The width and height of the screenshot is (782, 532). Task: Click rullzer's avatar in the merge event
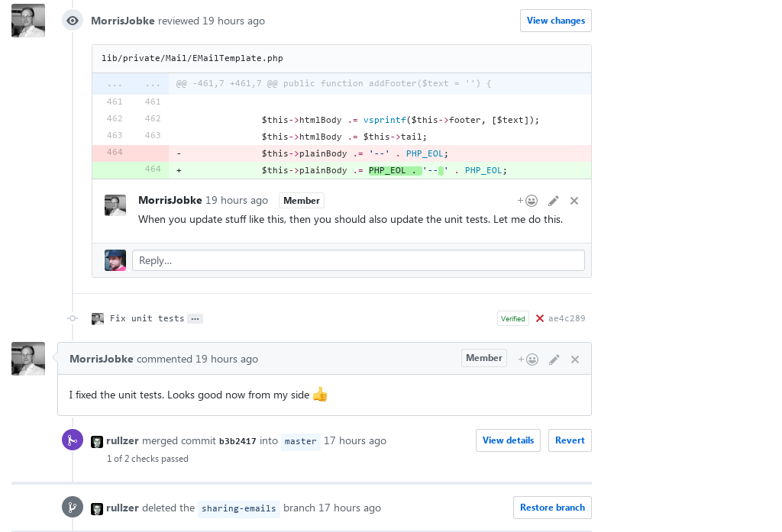97,442
